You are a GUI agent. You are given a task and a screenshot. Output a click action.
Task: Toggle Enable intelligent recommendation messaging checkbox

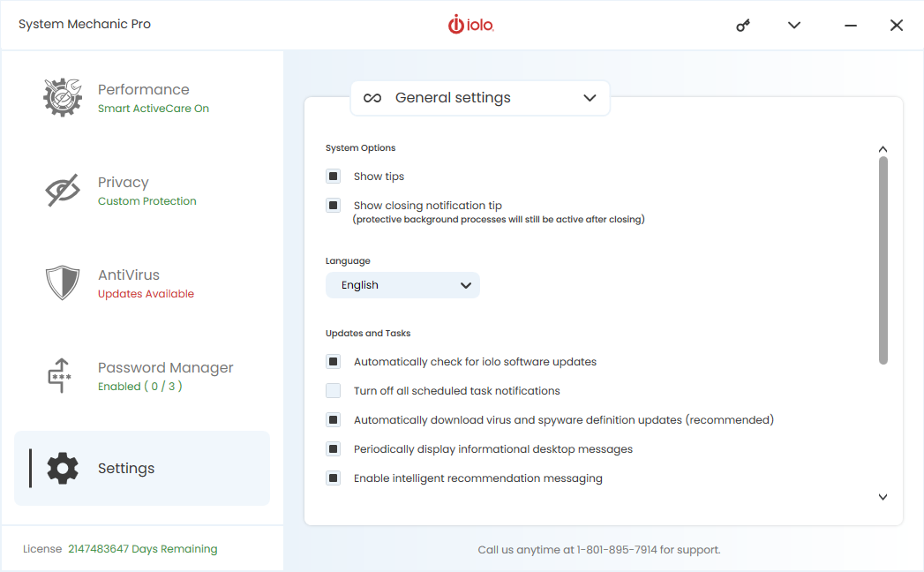(x=333, y=478)
